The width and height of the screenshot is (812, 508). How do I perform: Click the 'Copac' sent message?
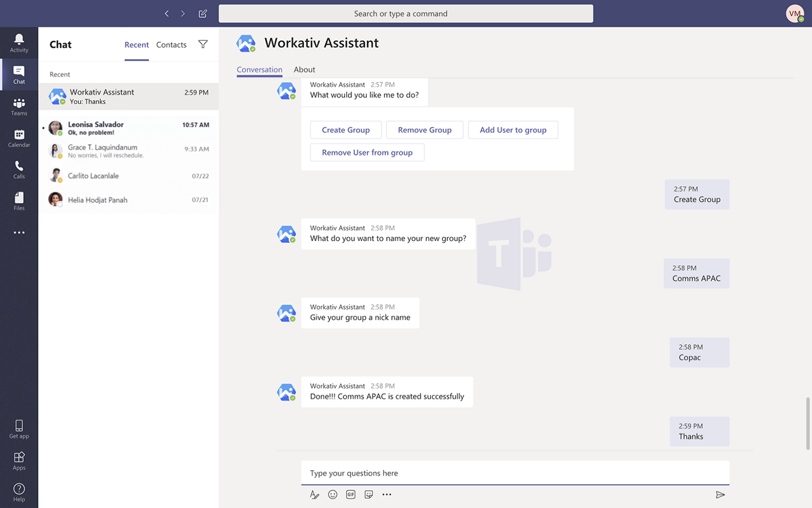coord(700,352)
